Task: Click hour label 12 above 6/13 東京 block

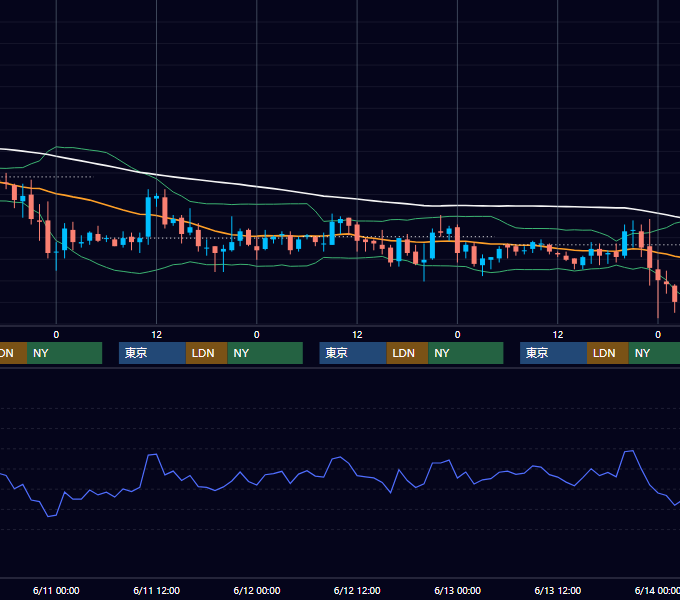Action: pyautogui.click(x=558, y=335)
